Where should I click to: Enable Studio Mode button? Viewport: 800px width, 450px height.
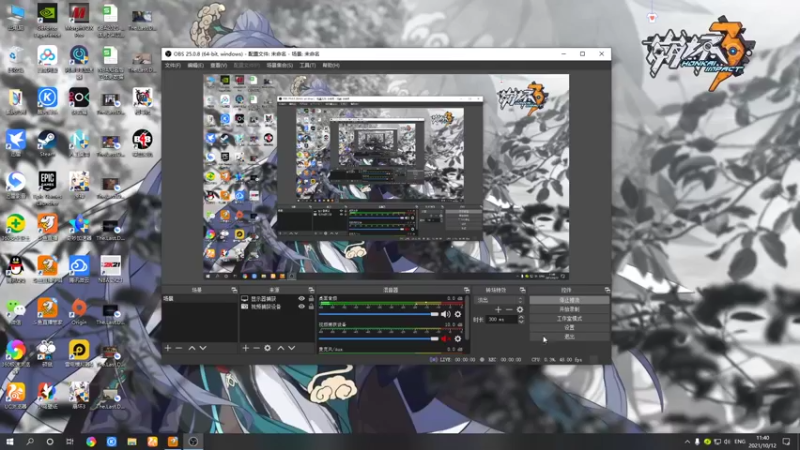(569, 318)
